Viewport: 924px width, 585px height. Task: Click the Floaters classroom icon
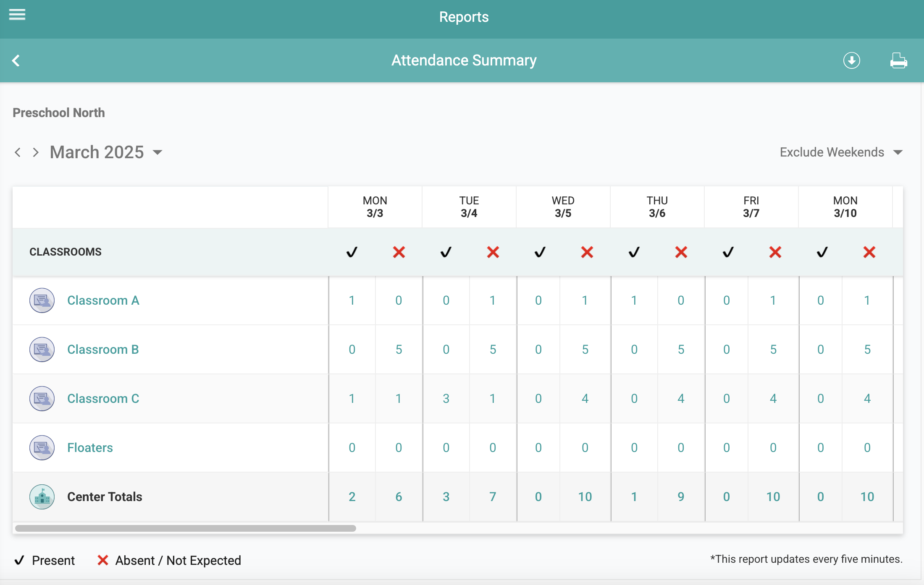click(42, 448)
